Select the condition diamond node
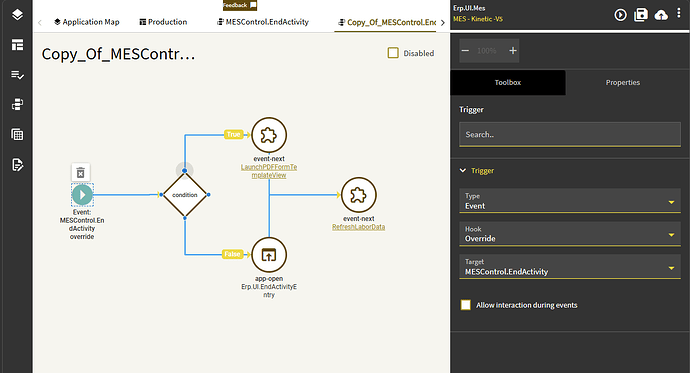 coord(185,194)
